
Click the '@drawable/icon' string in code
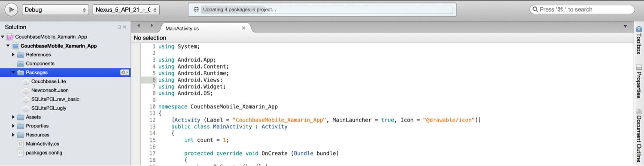[x=449, y=120]
